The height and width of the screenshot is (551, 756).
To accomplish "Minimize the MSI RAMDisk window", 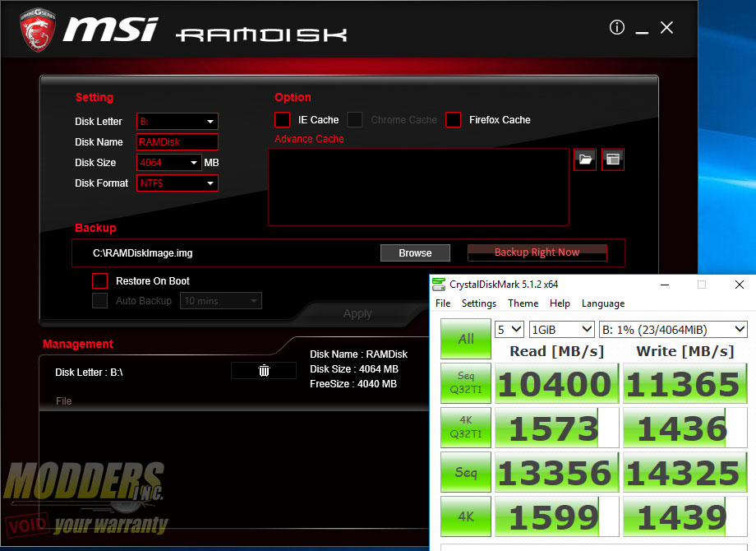I will coord(642,32).
